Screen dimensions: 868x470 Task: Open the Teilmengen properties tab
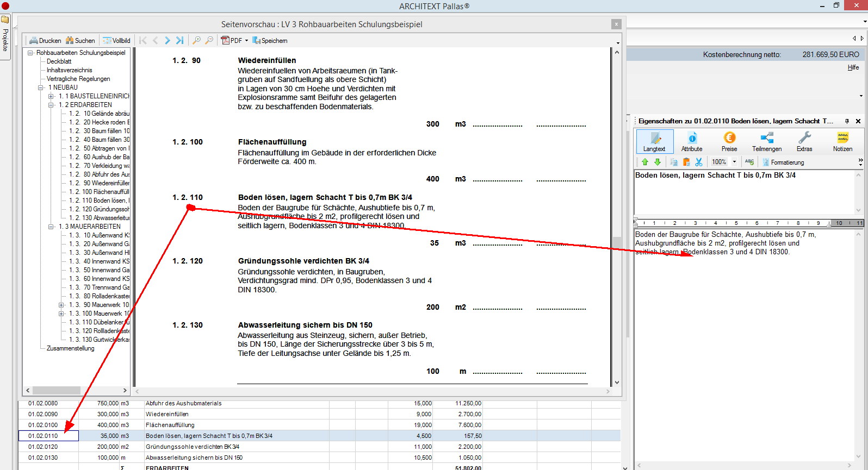click(x=767, y=141)
